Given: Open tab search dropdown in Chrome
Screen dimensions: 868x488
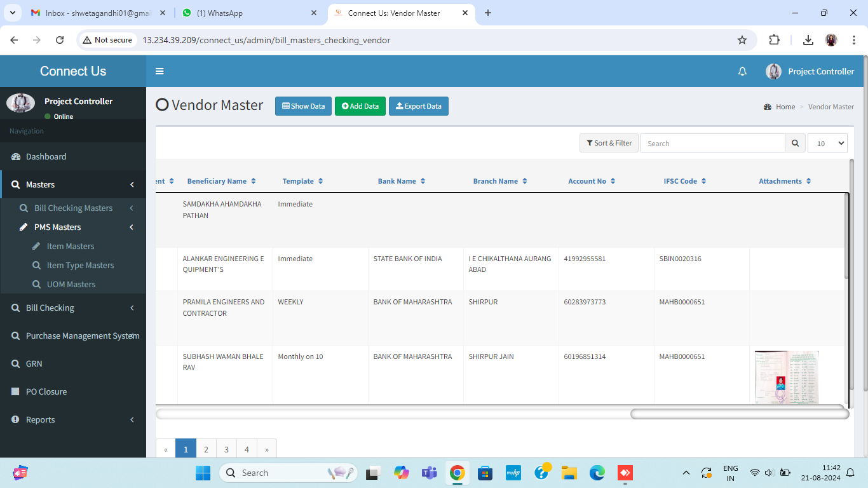Looking at the screenshot, I should [x=13, y=13].
